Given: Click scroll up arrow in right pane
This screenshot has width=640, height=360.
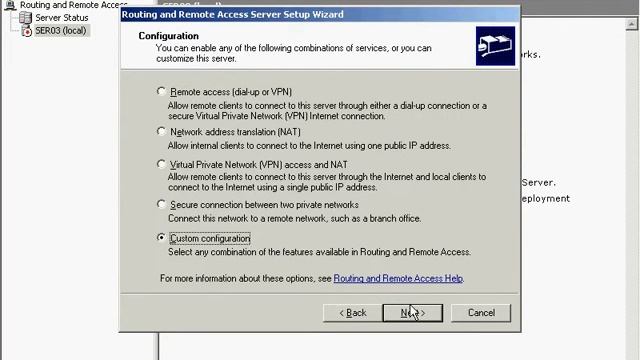Looking at the screenshot, I should click(x=631, y=24).
